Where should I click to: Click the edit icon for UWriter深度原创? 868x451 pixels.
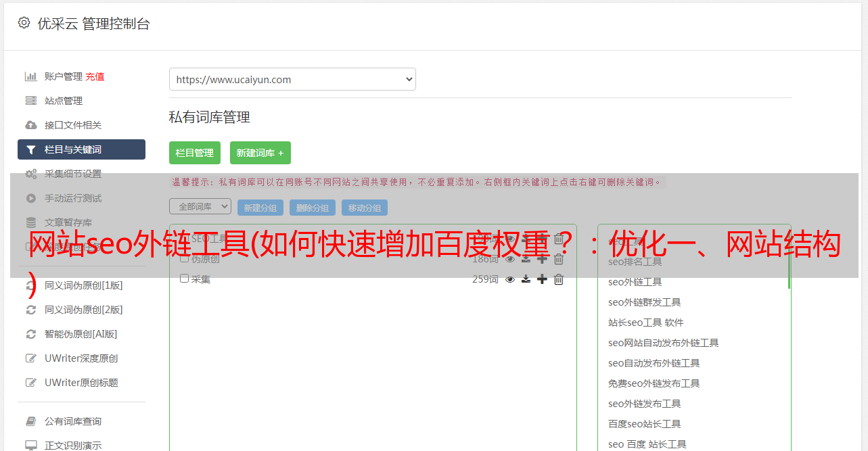coord(31,358)
